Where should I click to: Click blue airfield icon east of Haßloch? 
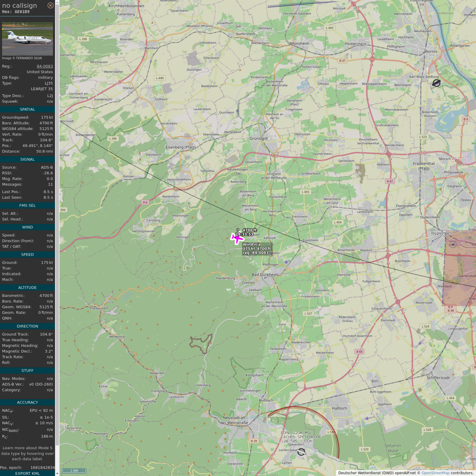coord(367,418)
